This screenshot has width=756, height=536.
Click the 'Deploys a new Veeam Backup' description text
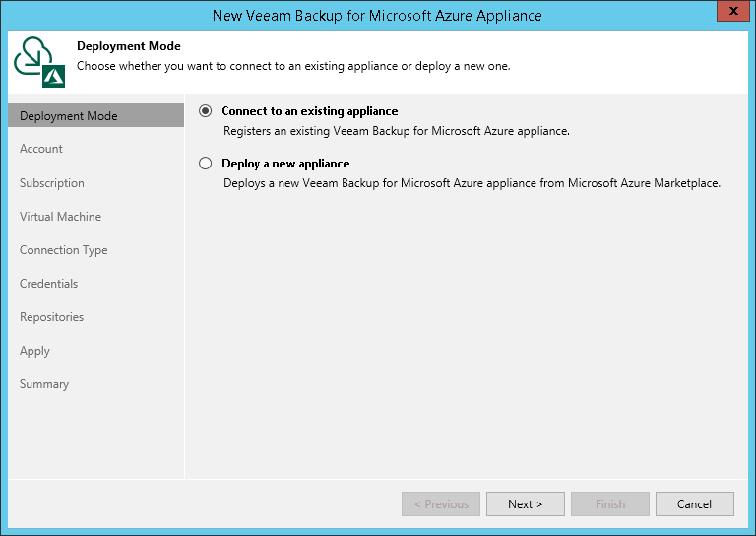pos(472,183)
